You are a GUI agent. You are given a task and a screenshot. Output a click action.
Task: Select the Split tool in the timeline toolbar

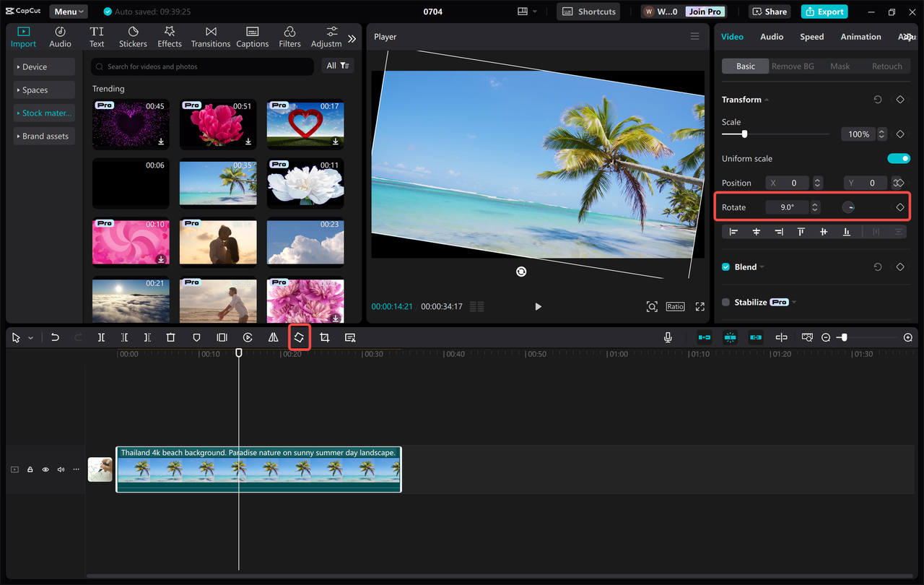coord(101,337)
